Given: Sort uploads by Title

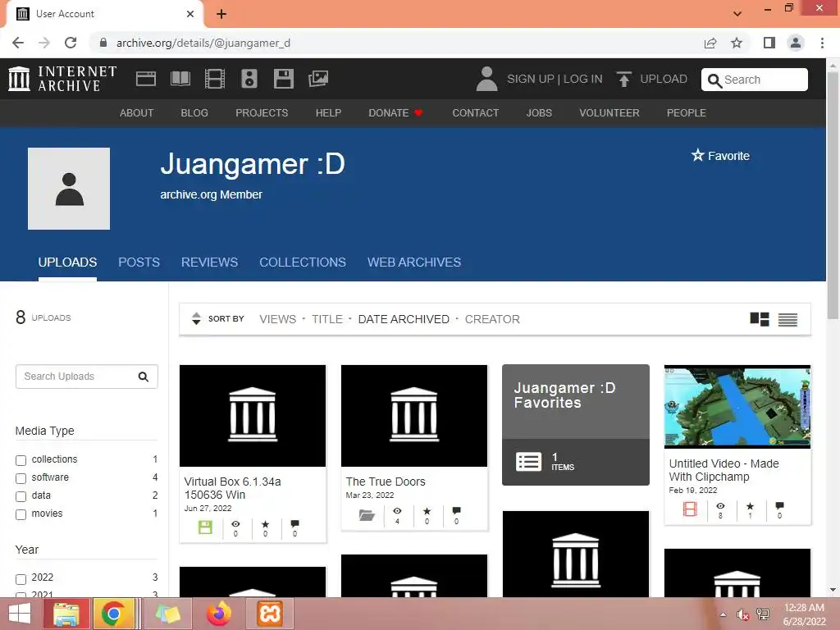Looking at the screenshot, I should (326, 319).
